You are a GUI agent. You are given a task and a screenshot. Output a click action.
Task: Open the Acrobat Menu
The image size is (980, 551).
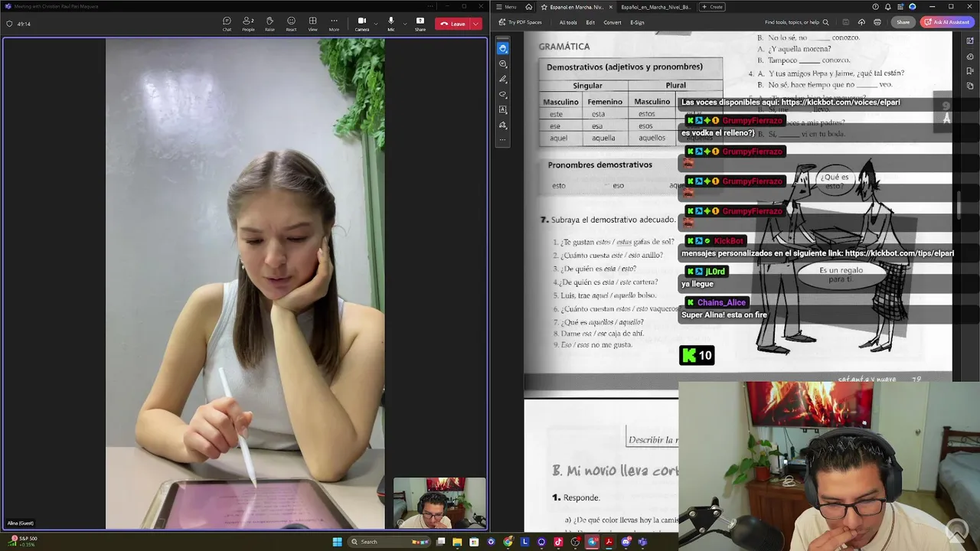click(x=506, y=7)
